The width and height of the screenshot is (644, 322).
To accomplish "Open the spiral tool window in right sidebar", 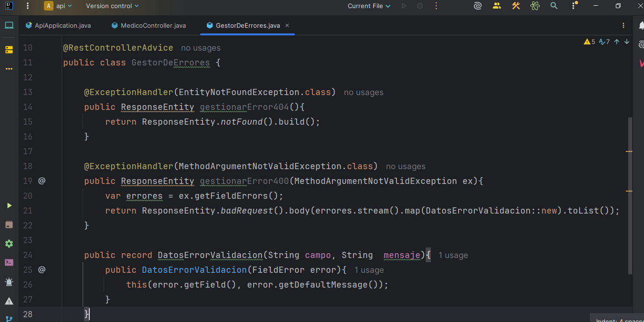I will coord(642,44).
